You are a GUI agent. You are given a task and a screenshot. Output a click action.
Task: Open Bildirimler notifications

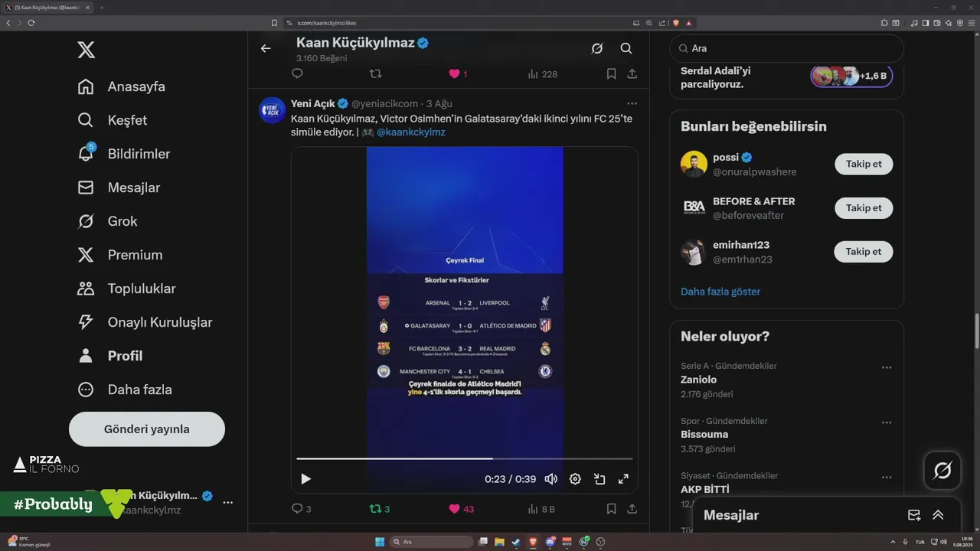click(124, 154)
